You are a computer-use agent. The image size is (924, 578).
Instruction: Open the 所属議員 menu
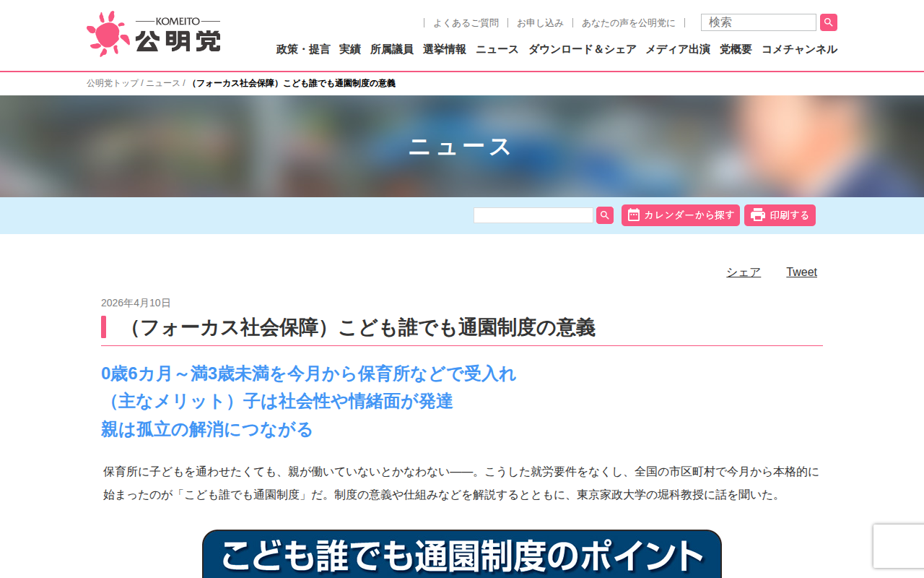click(392, 49)
